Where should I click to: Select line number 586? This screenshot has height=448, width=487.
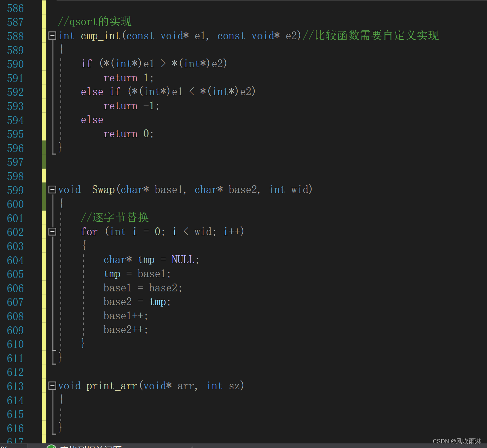coord(15,8)
